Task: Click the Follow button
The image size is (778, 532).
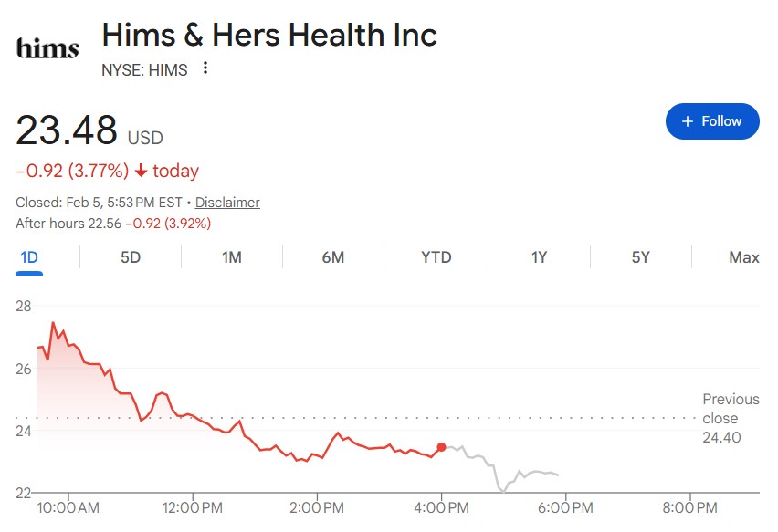Action: pos(712,121)
